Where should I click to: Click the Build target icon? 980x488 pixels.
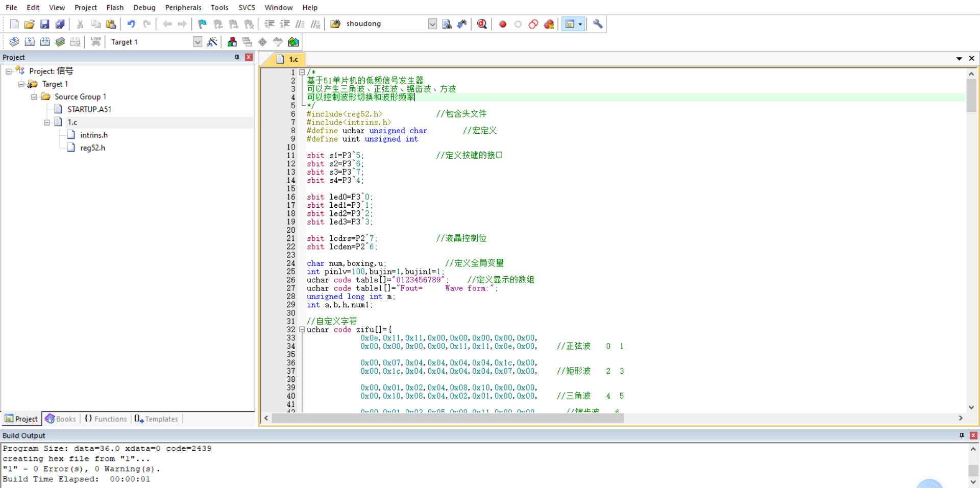(30, 42)
